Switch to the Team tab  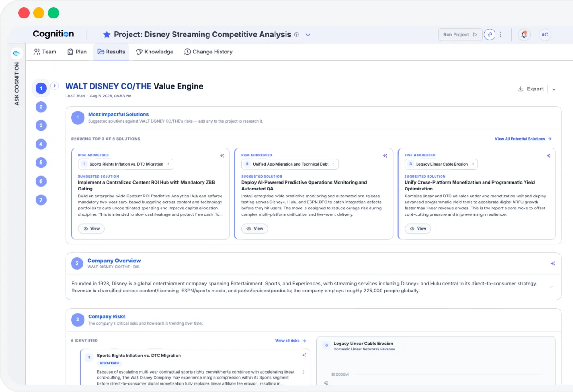[45, 52]
